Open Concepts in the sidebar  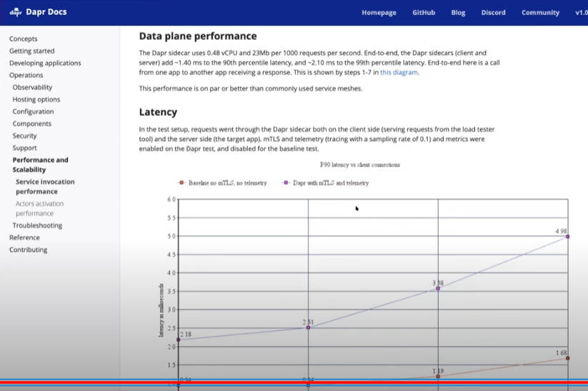tap(24, 39)
